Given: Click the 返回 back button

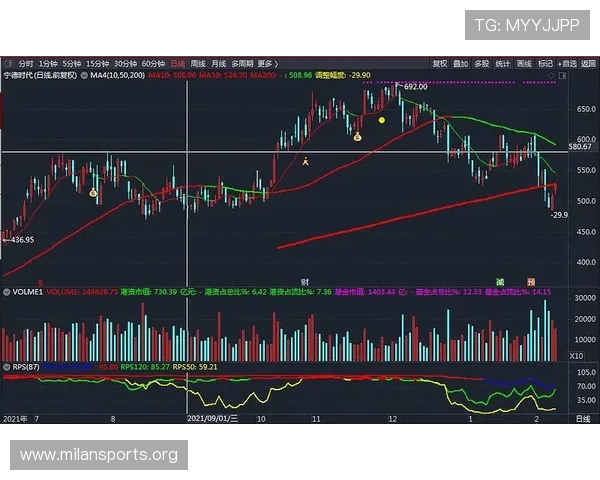Looking at the screenshot, I should tap(590, 62).
